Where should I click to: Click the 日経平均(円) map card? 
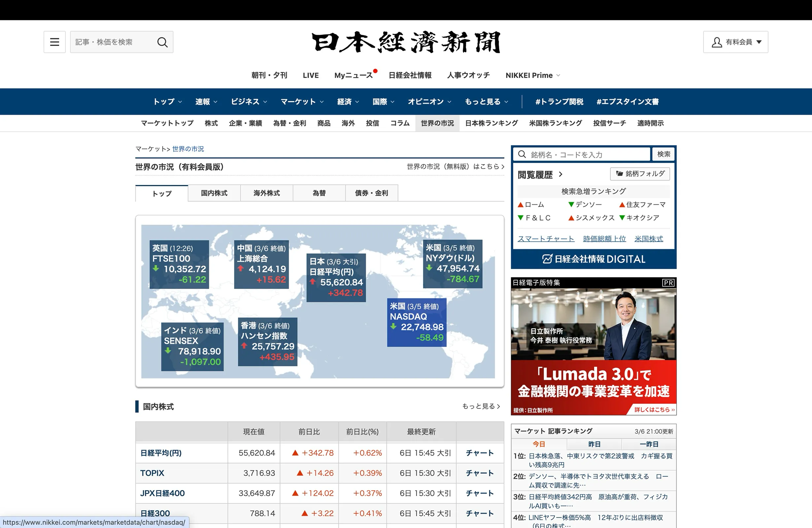[336, 278]
